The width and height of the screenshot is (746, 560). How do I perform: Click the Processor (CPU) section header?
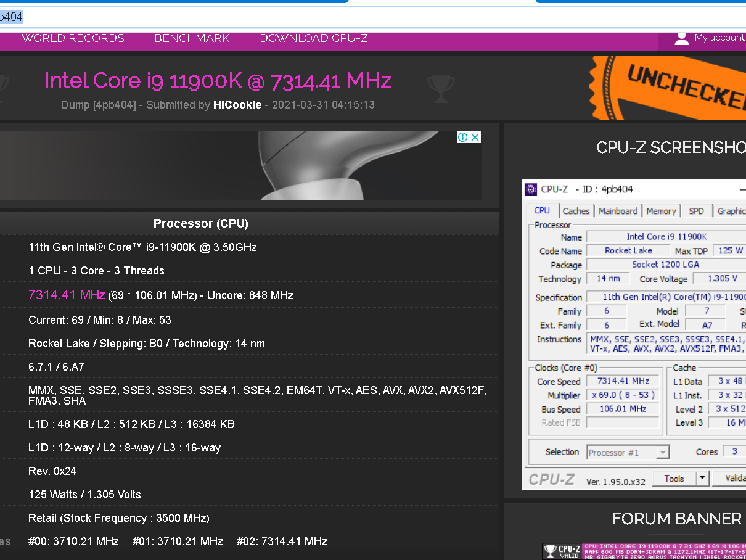point(201,223)
